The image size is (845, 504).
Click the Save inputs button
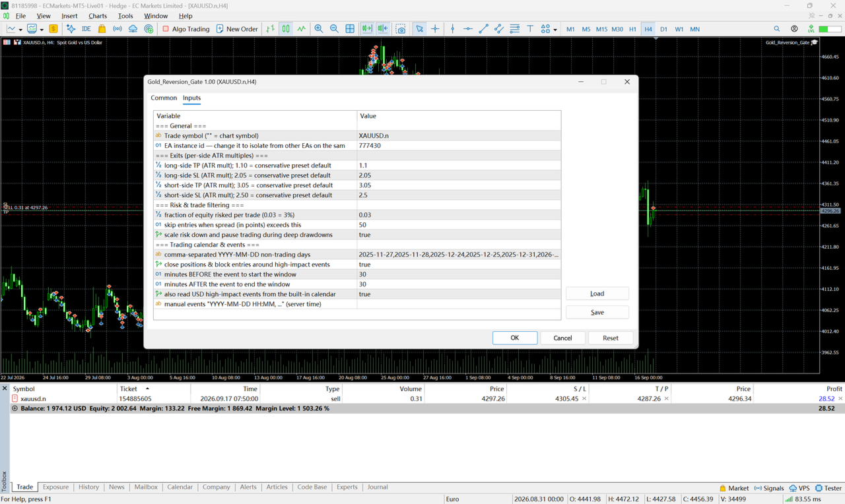597,312
